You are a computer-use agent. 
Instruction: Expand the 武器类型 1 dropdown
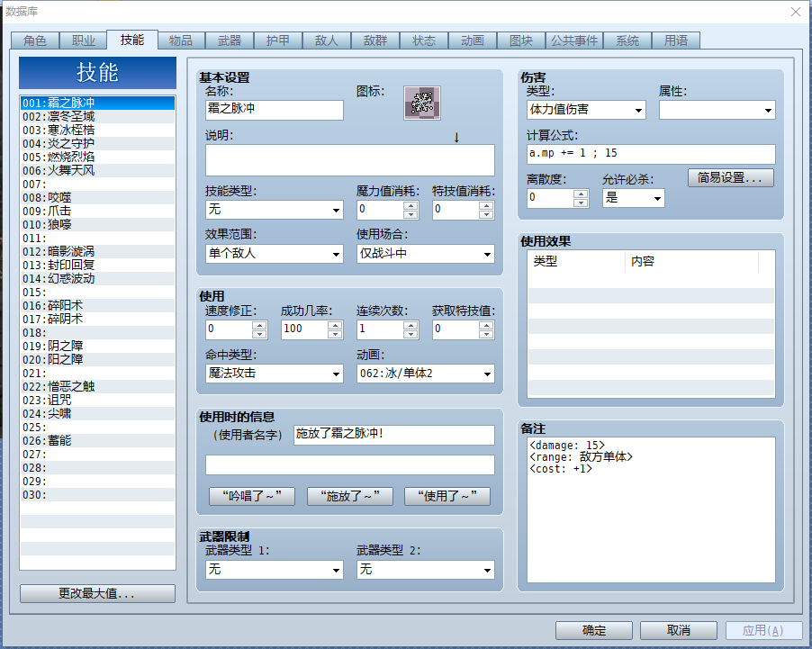point(275,570)
